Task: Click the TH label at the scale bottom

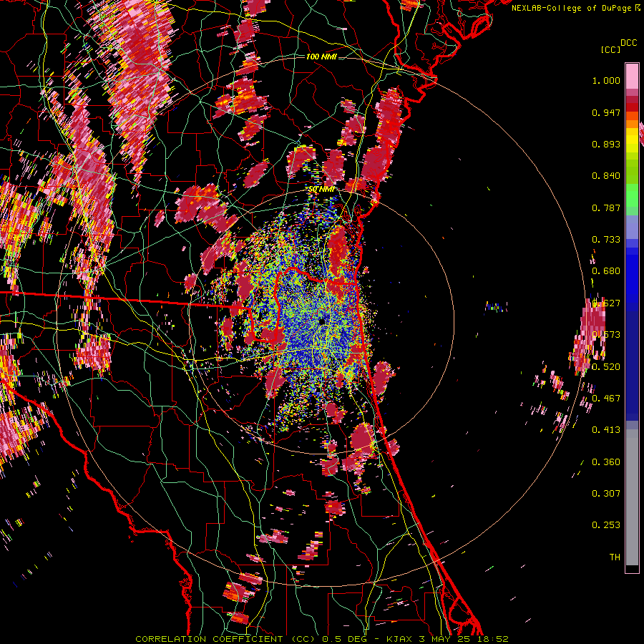Action: click(615, 557)
